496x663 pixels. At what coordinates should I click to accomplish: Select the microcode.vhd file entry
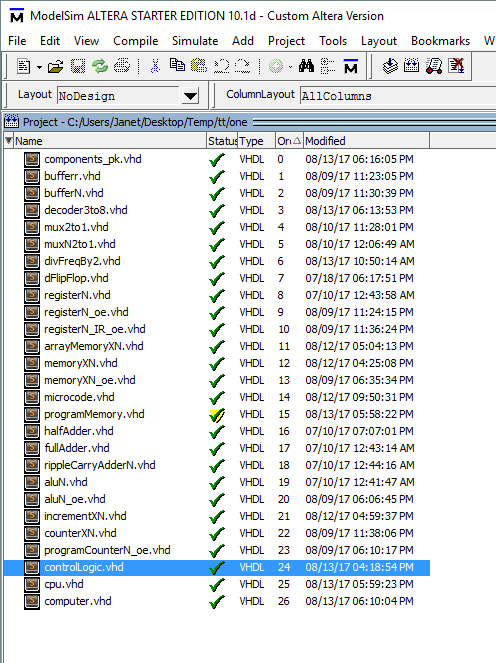coord(79,397)
